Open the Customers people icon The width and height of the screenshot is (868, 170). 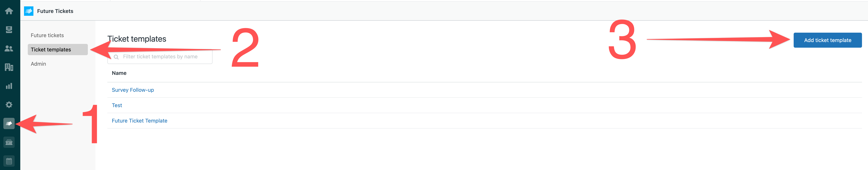[9, 48]
